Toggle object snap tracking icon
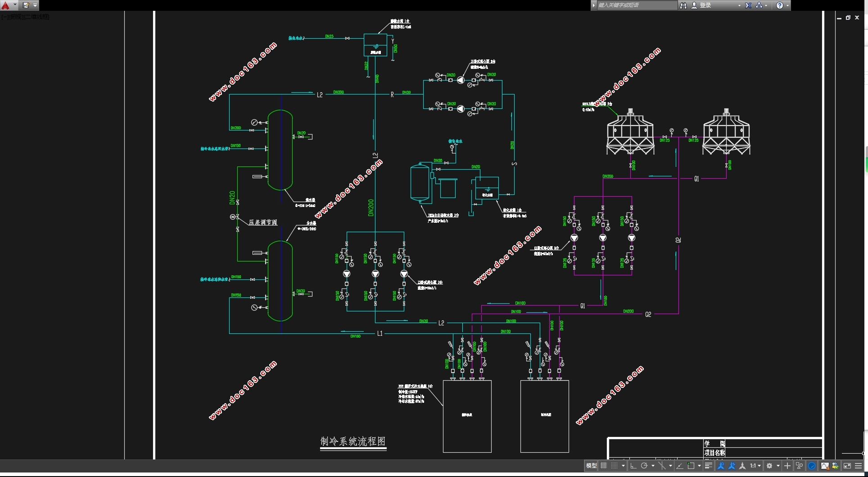868x477 pixels. pyautogui.click(x=679, y=466)
